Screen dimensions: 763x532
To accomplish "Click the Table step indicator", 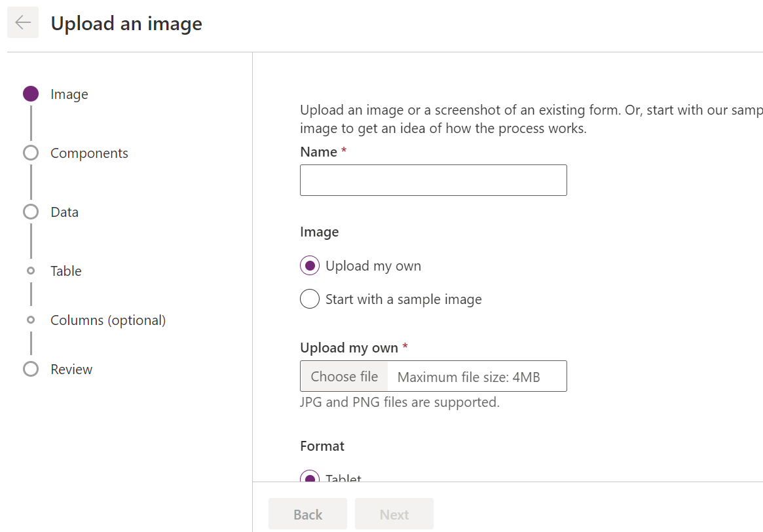I will [31, 271].
